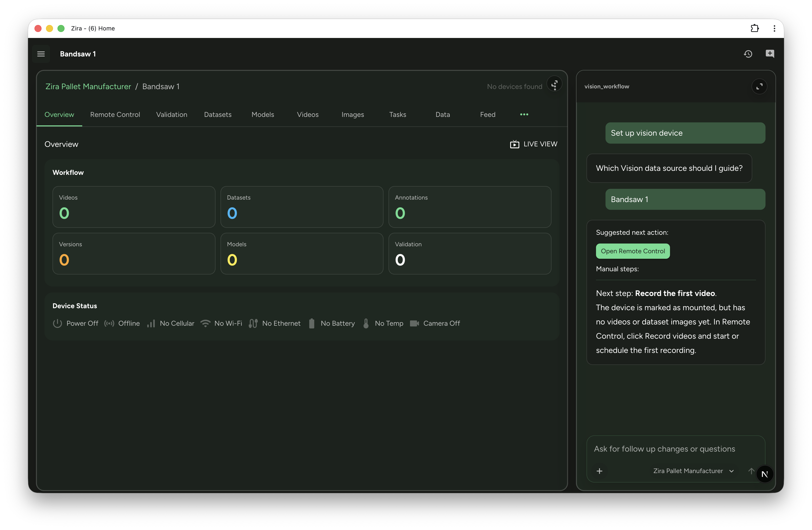Switch to the Validation tab
The height and width of the screenshot is (530, 812).
point(171,115)
